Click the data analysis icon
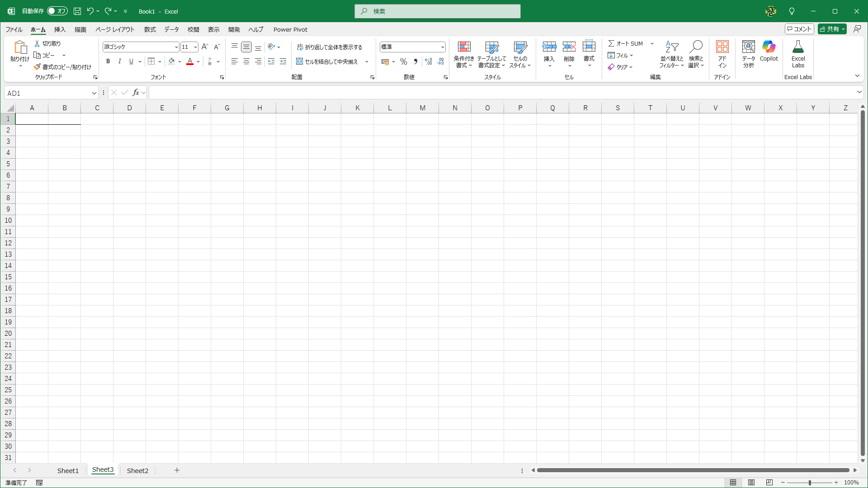Screen dimensions: 868x488 (x=748, y=47)
